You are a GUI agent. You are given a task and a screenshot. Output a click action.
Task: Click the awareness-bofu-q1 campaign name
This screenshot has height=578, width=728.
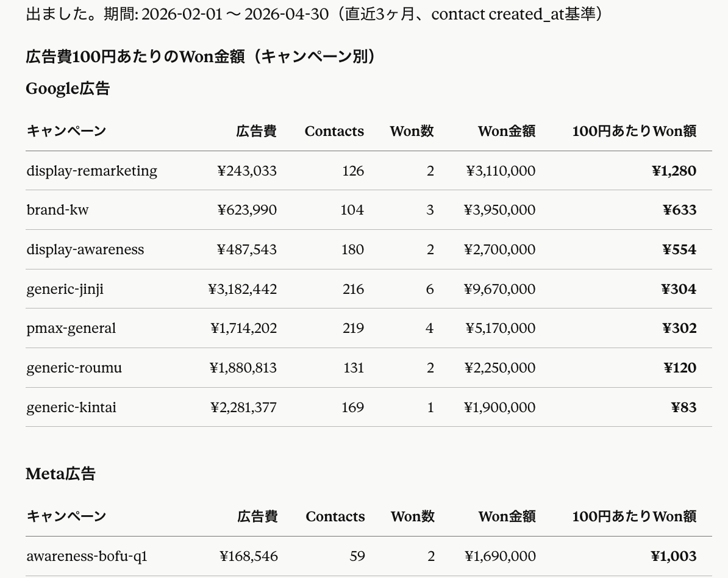click(x=87, y=556)
